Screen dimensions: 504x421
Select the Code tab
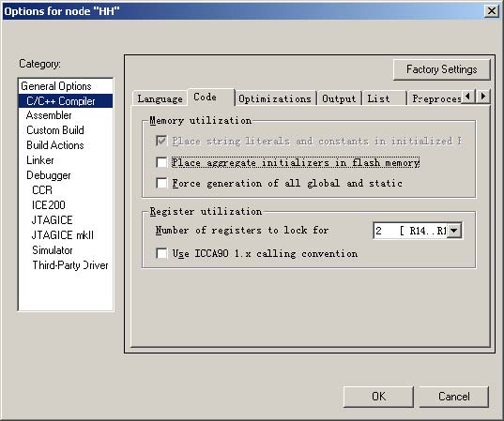coord(211,97)
